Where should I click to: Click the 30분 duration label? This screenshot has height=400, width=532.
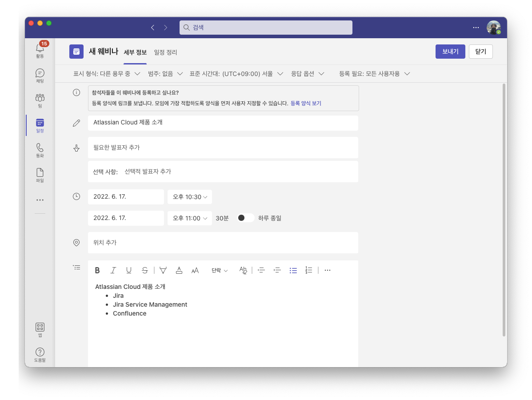tap(222, 218)
